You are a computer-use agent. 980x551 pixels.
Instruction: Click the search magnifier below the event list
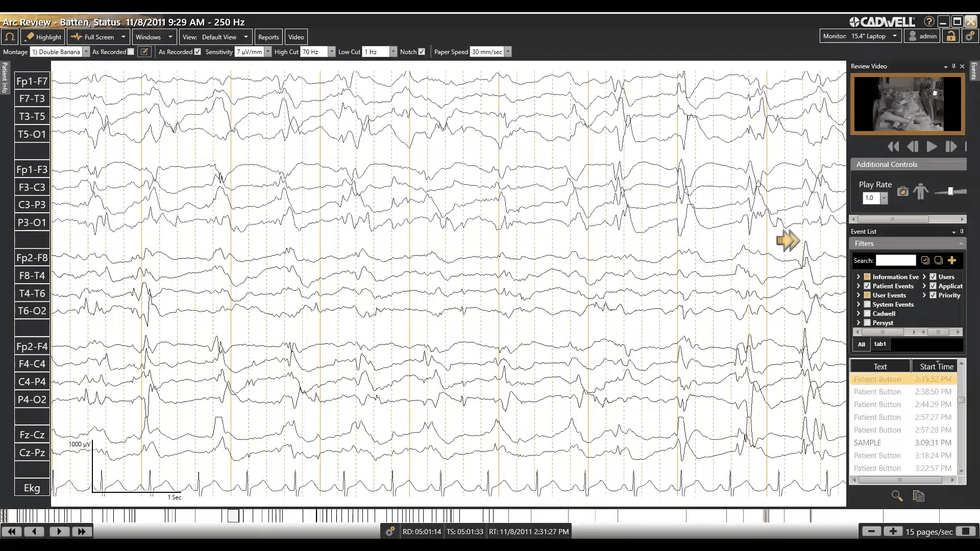click(897, 496)
